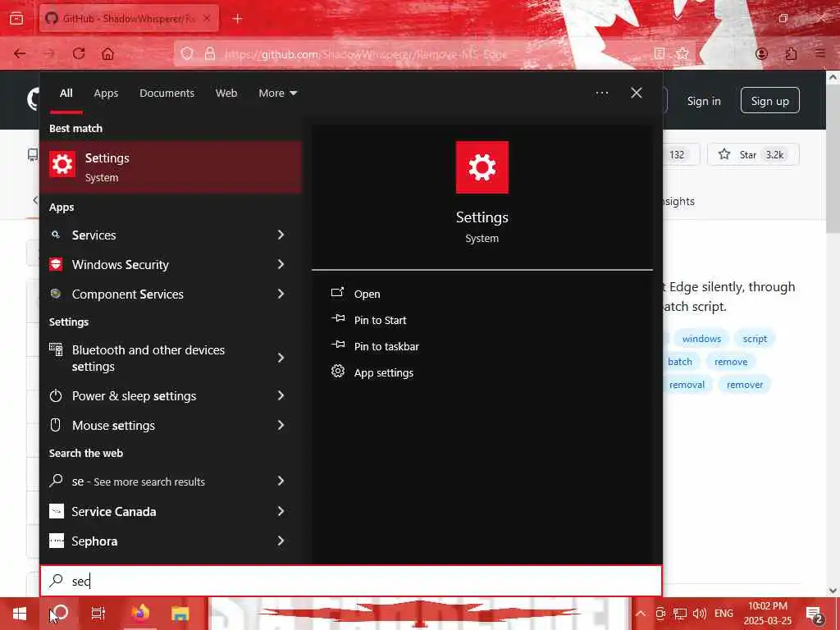This screenshot has width=840, height=630.
Task: Expand Mouse settings result chevron
Action: pos(281,425)
